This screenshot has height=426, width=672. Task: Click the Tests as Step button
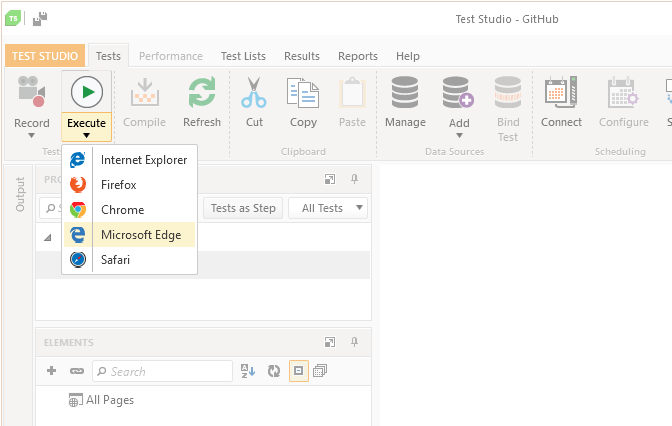coord(243,208)
